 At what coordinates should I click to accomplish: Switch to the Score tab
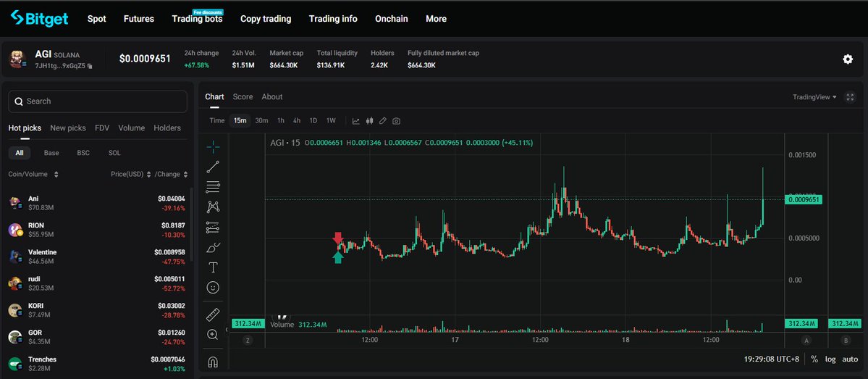(243, 96)
